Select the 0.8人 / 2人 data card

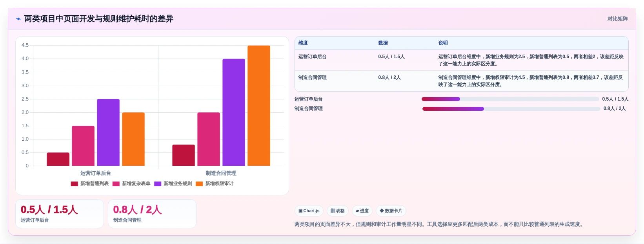point(152,214)
